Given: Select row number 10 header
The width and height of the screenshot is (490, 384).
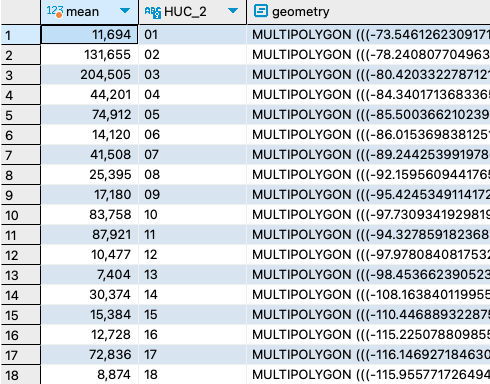Looking at the screenshot, I should 20,215.
